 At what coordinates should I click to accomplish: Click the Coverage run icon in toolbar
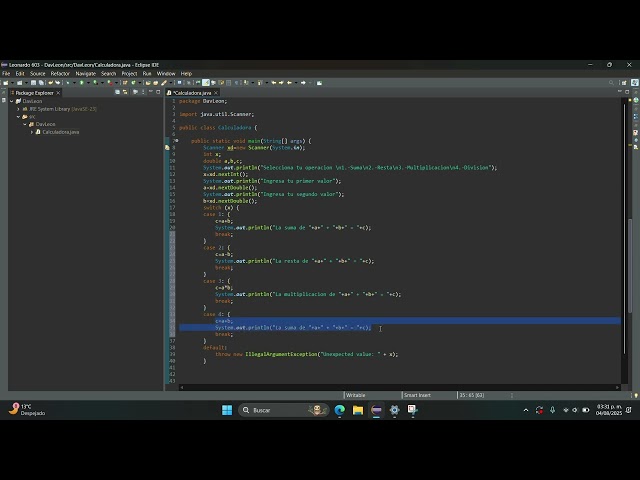(96, 83)
